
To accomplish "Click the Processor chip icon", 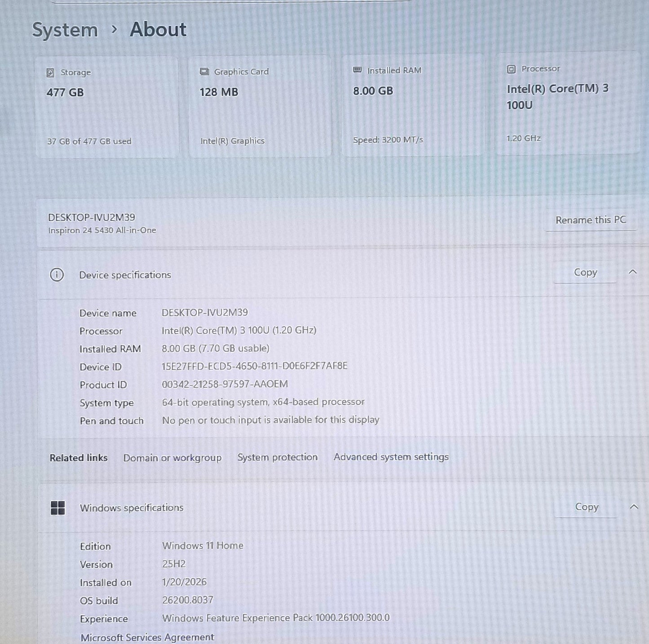I will (511, 69).
